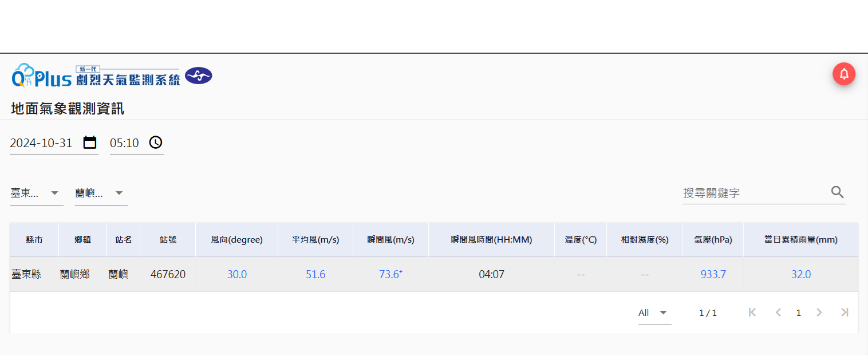Select page number 1 in pagination
Image resolution: width=868 pixels, height=364 pixels.
[x=799, y=312]
